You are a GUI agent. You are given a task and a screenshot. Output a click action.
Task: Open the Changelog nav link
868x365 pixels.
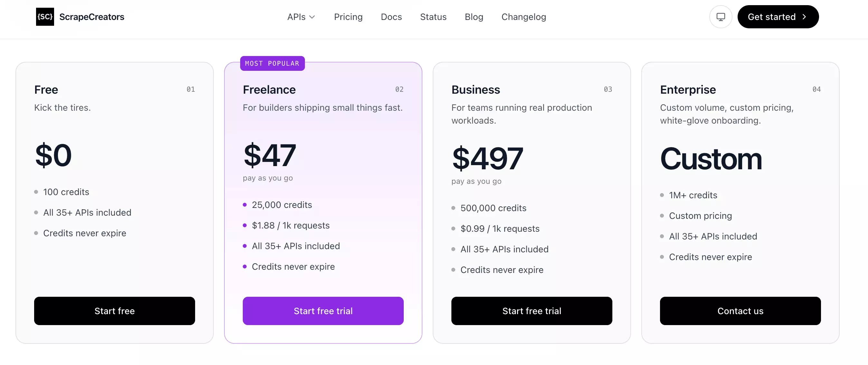pyautogui.click(x=524, y=17)
